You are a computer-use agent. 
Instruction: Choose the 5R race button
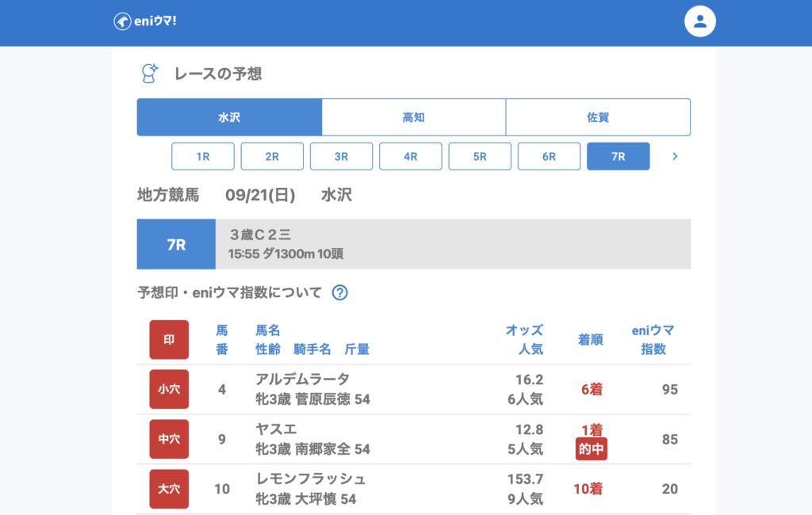pos(480,156)
